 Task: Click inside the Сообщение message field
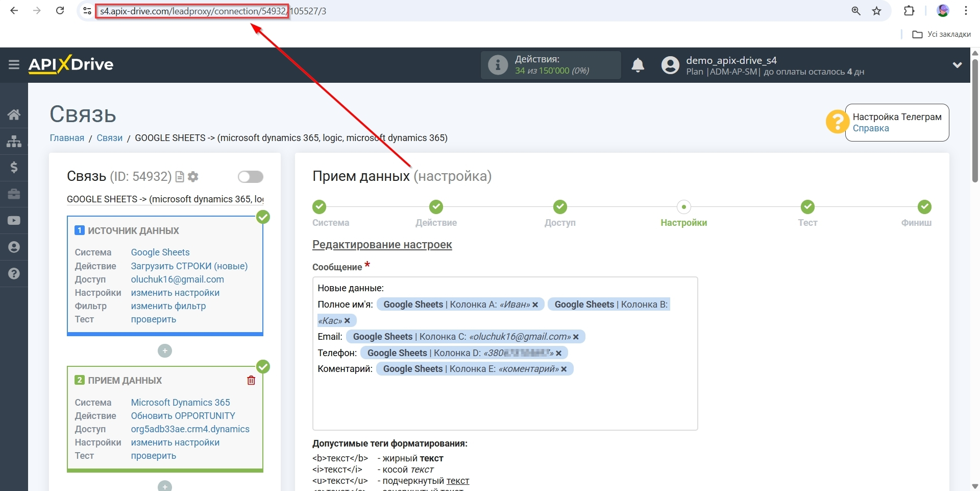point(505,354)
